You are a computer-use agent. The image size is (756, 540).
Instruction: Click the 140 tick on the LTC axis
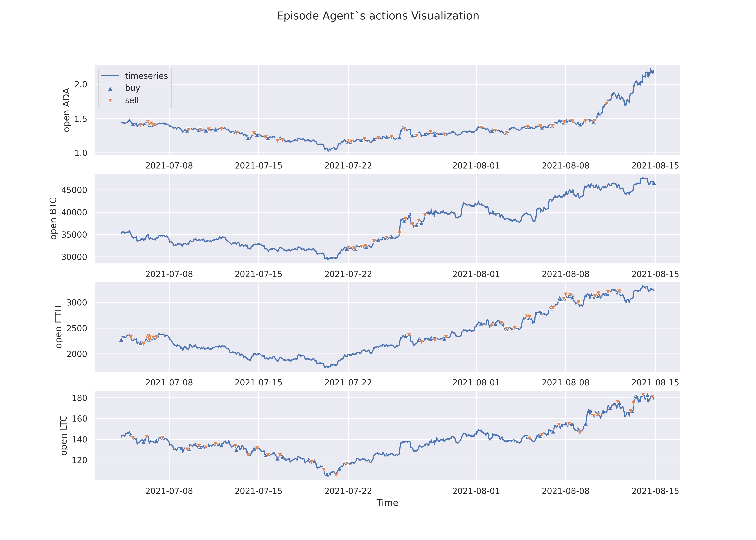[x=79, y=440]
